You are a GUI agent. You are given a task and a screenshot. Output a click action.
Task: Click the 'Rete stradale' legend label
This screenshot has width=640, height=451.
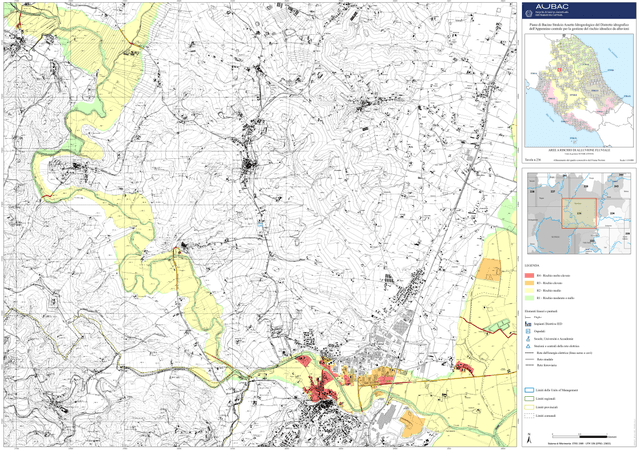click(x=545, y=360)
